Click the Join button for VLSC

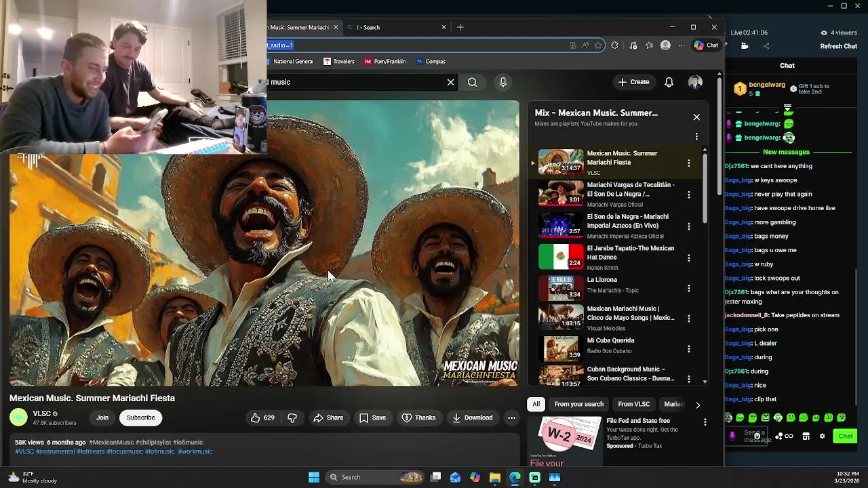102,418
